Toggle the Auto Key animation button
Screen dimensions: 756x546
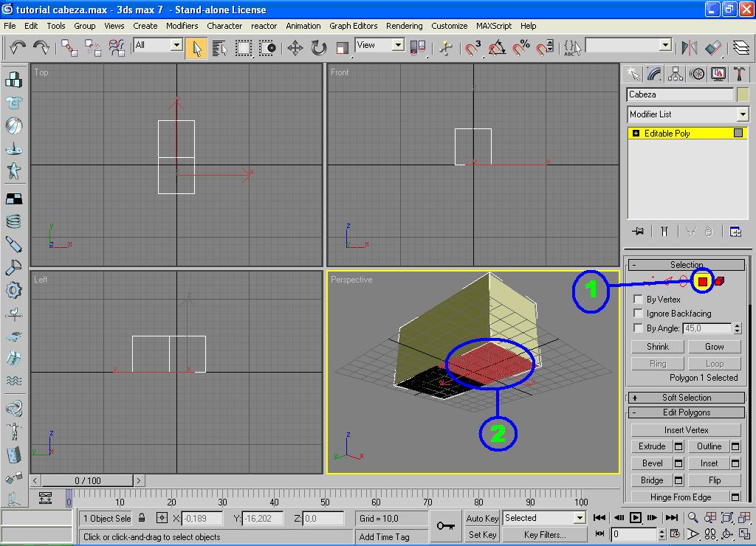pyautogui.click(x=481, y=518)
